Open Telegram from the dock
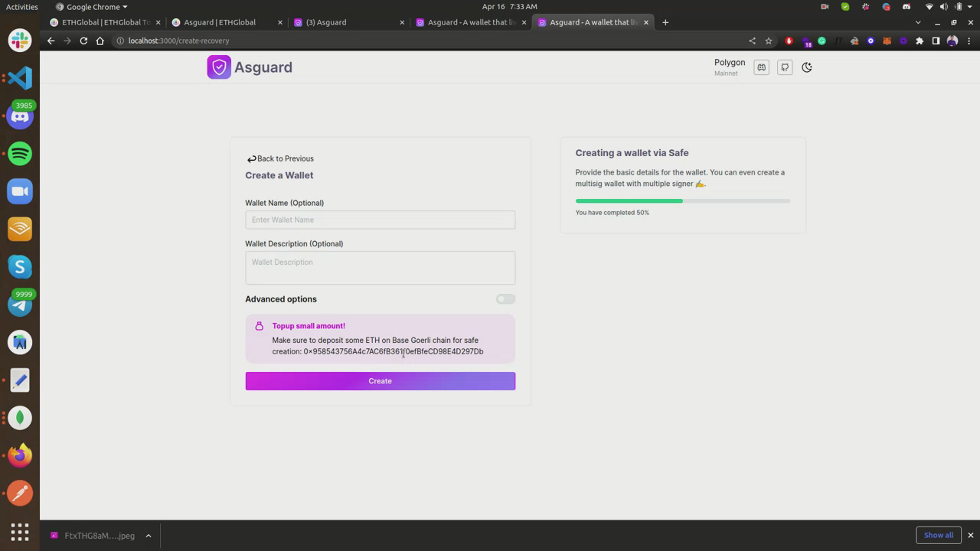The image size is (980, 551). click(x=20, y=305)
